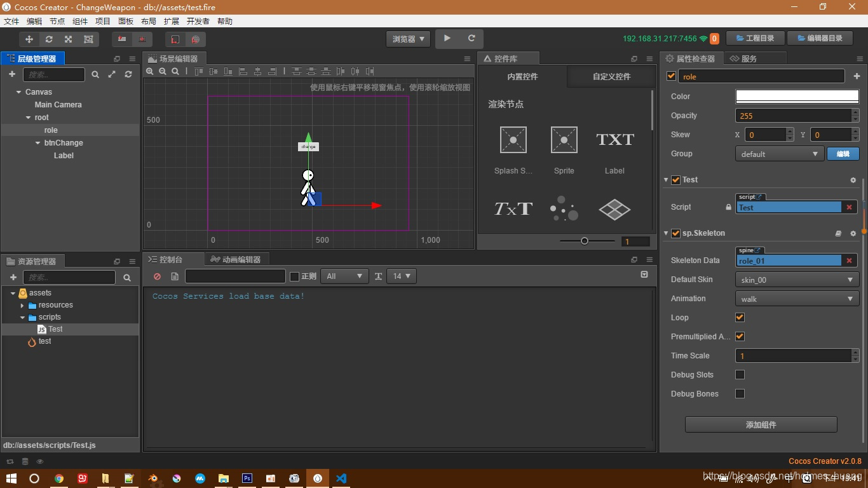
Task: Open the preview platform browser dropdown
Action: pos(408,39)
